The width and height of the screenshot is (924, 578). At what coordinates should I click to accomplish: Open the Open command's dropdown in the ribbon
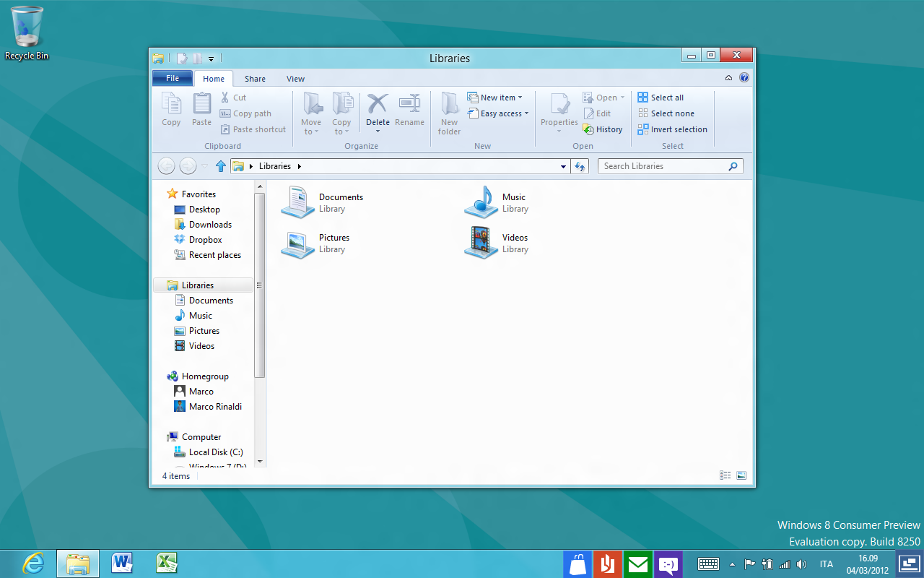623,98
